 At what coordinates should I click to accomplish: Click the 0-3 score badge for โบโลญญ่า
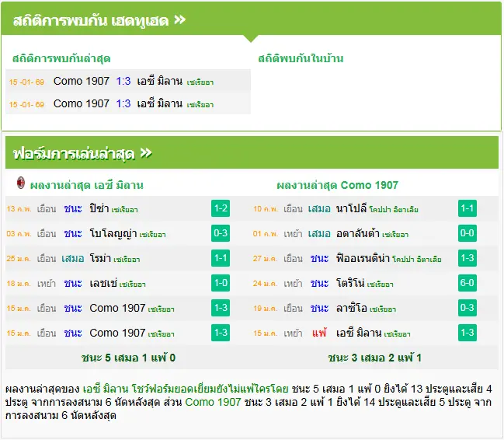221,233
